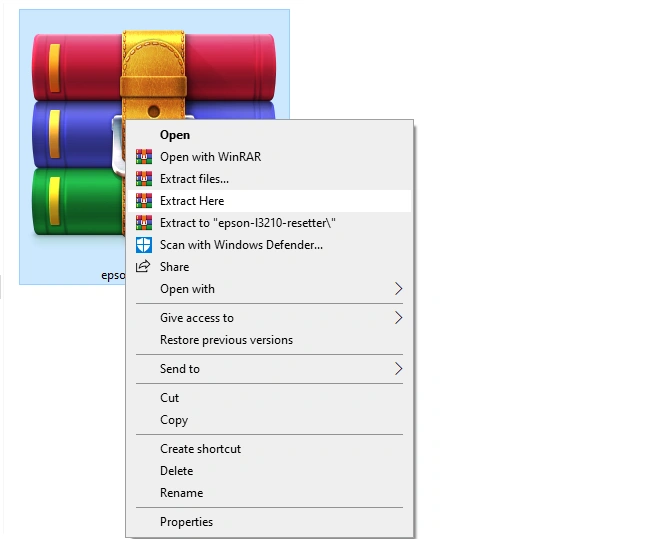
Task: Open the Give access to submenu
Action: click(x=269, y=318)
